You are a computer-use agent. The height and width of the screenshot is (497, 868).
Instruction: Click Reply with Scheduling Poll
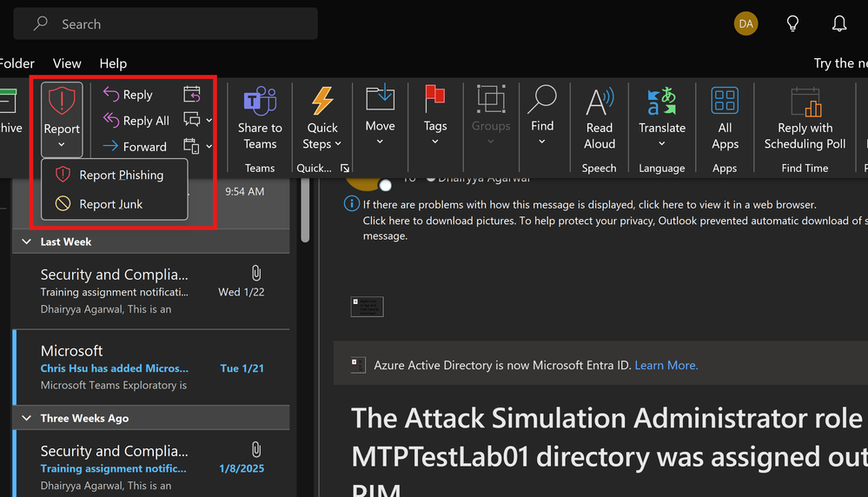pyautogui.click(x=805, y=118)
